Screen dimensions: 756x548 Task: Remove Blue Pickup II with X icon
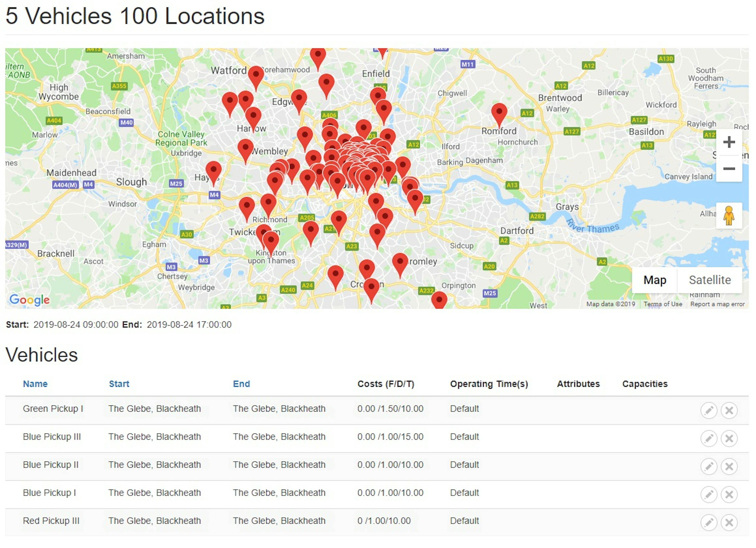tap(729, 466)
